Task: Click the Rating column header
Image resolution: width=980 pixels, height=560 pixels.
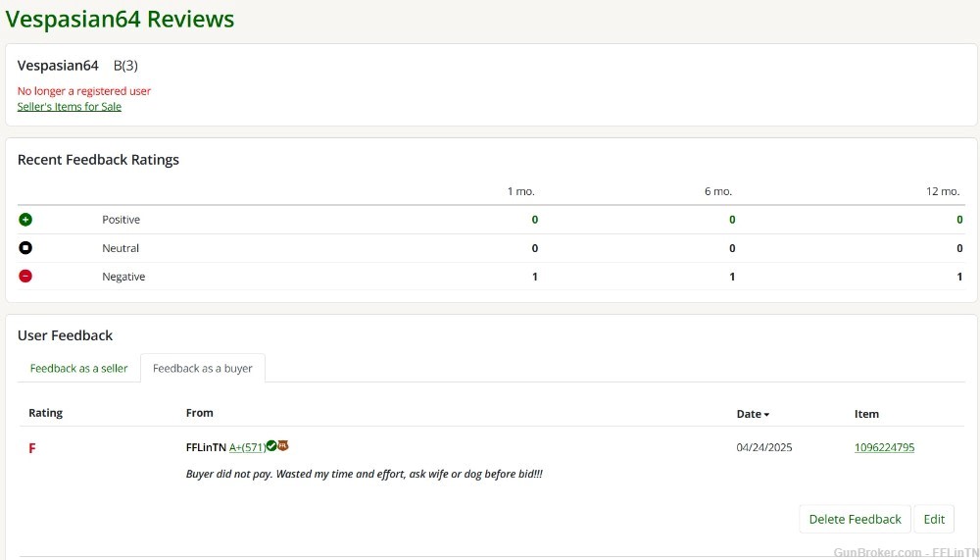Action: click(x=46, y=413)
